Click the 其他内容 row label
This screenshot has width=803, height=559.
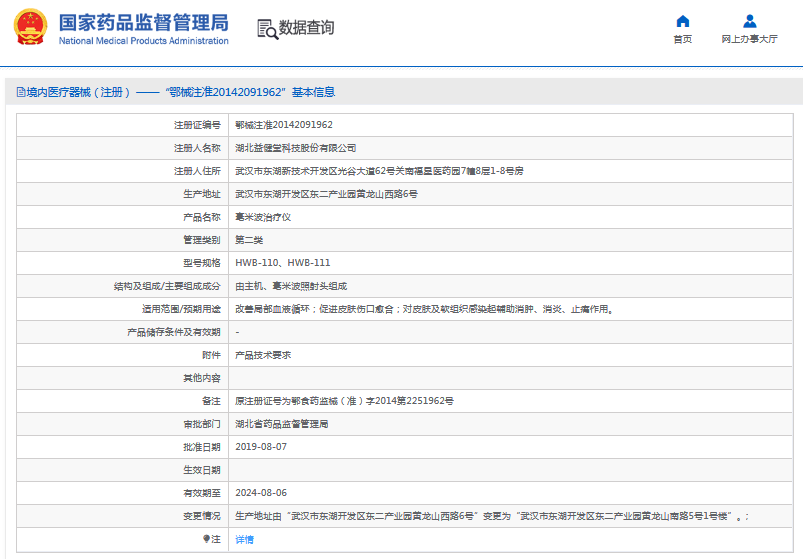pos(202,378)
